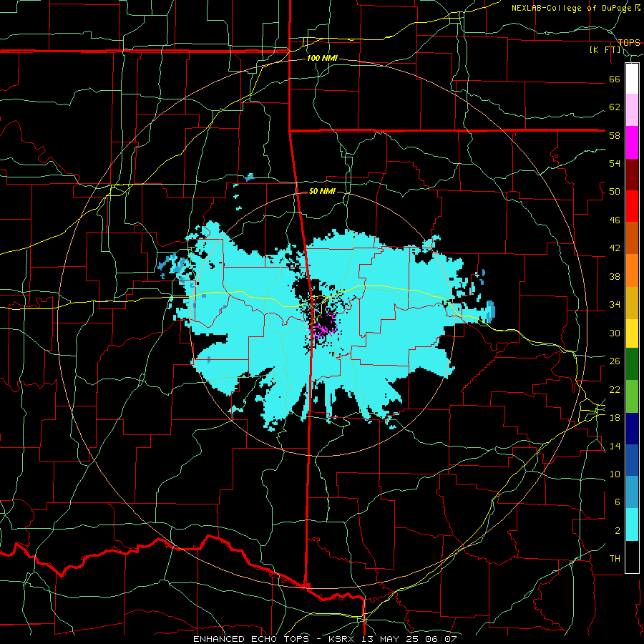Click the Enhanced Echo Tops KSRX caption

pyautogui.click(x=325, y=639)
